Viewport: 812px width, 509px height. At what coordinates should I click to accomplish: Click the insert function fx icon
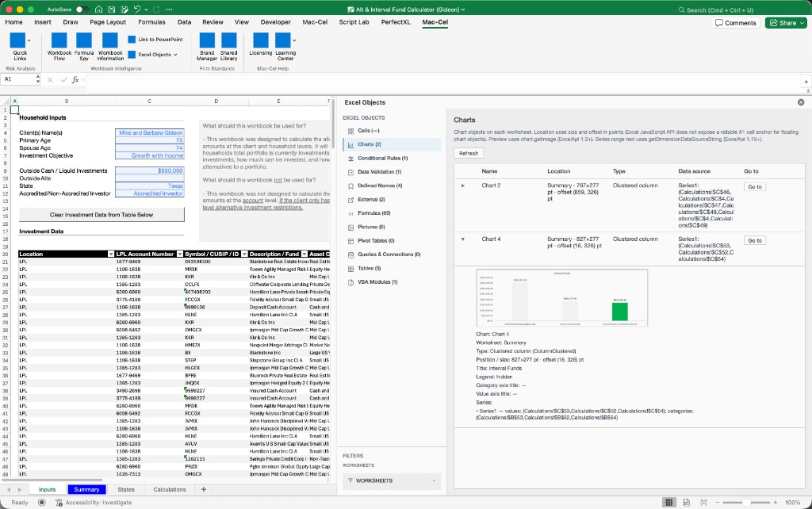(75, 80)
